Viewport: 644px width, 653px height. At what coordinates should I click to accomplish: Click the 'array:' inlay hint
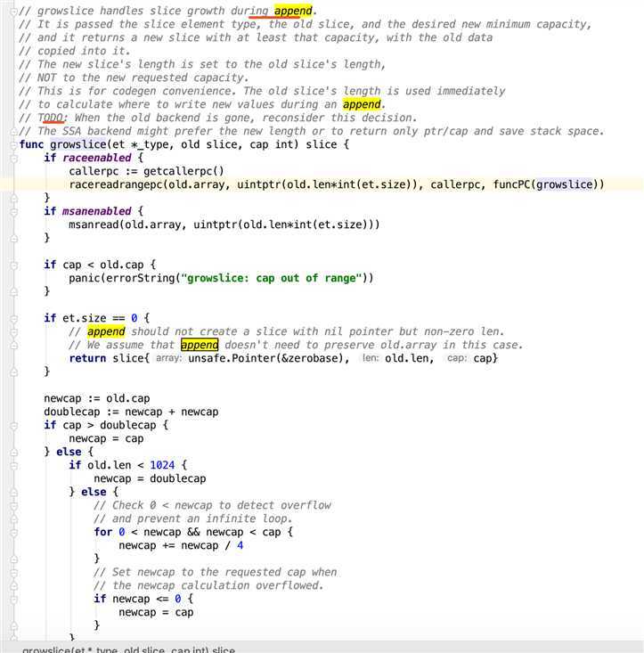[x=169, y=358]
